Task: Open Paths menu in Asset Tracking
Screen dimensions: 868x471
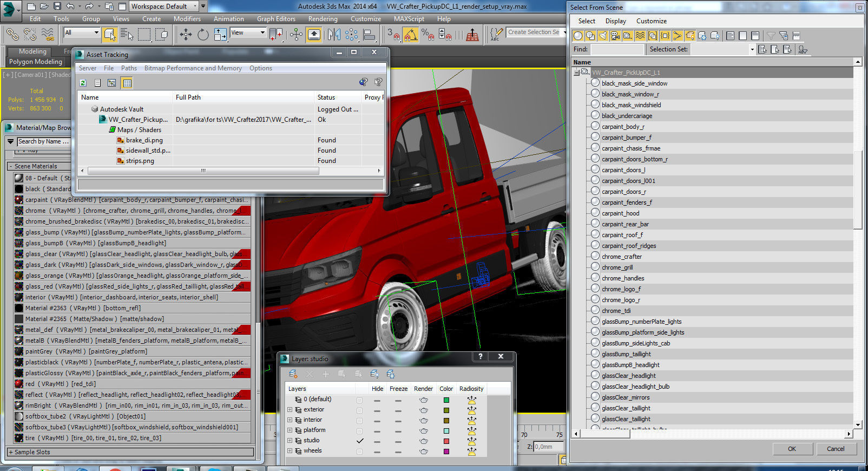Action: [x=129, y=68]
